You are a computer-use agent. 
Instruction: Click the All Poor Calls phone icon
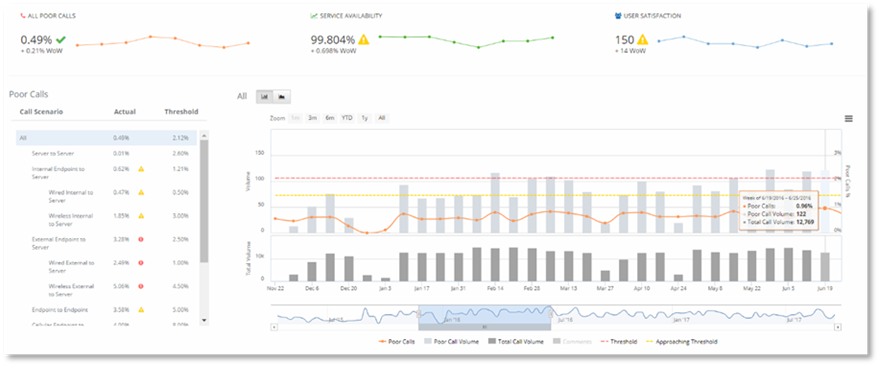click(23, 16)
